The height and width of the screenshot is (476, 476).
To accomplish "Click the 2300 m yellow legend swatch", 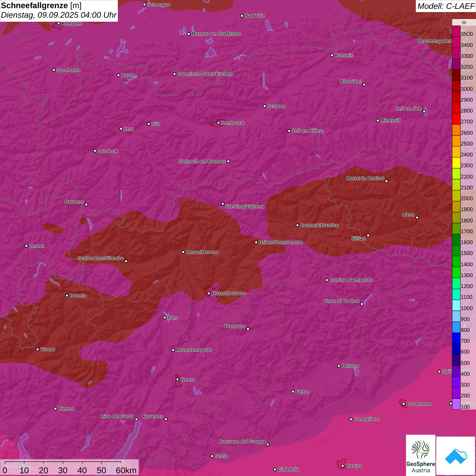I will [x=456, y=163].
